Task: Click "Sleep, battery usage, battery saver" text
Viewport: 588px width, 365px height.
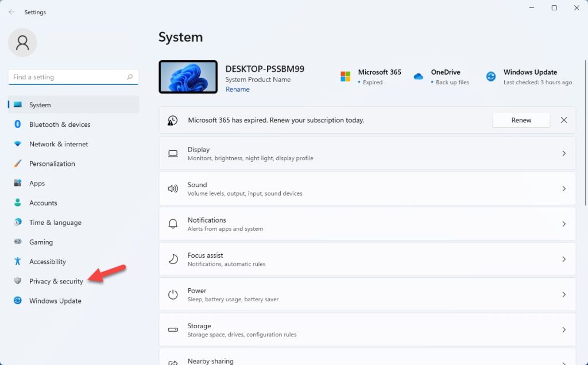Action: coord(233,300)
